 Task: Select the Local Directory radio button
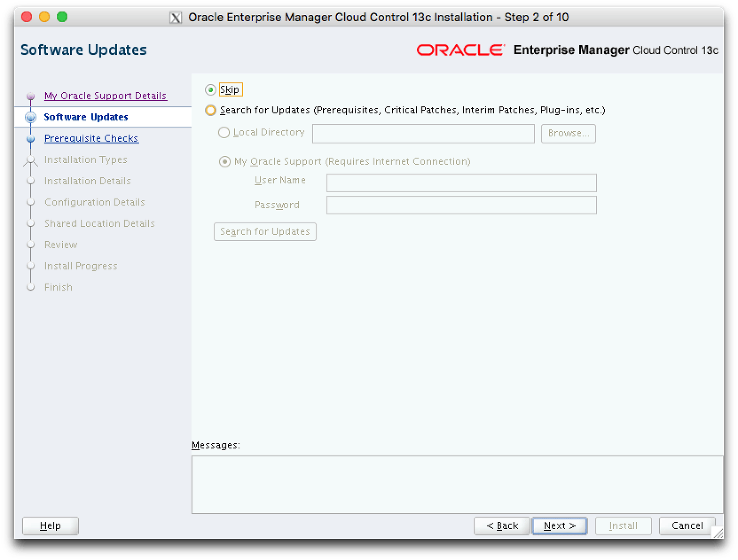[x=224, y=133]
